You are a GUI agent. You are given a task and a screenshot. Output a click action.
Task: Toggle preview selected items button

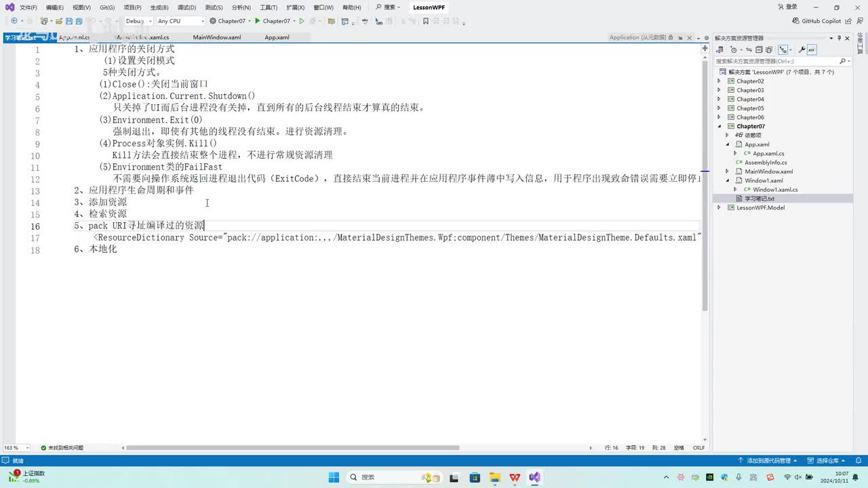click(x=812, y=49)
